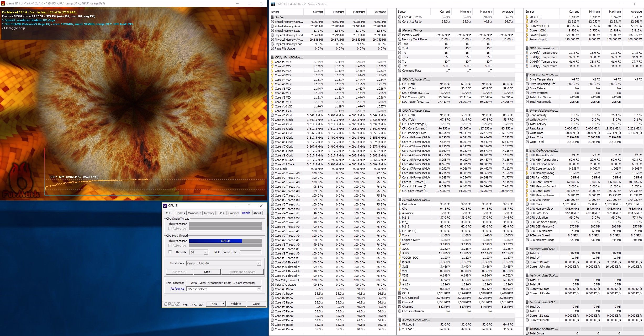The height and width of the screenshot is (336, 644).
Task: Enable the Threads checkbox in CPU-Z
Action: (x=170, y=252)
